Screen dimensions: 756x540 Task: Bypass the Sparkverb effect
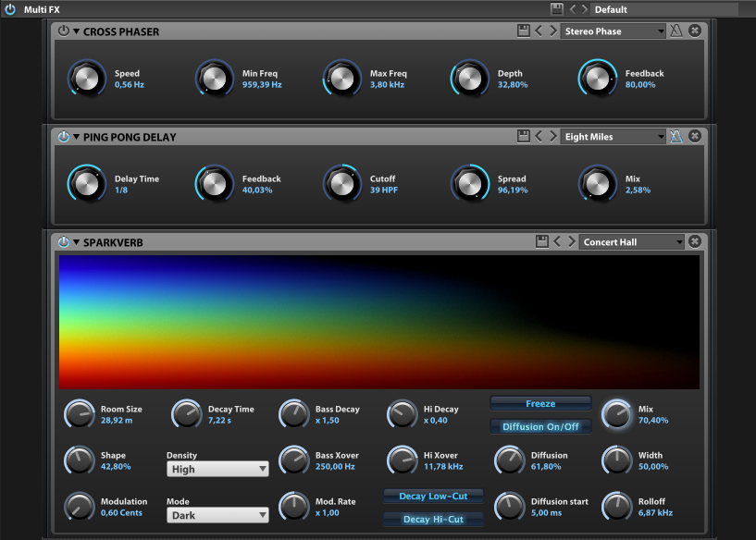[x=64, y=242]
